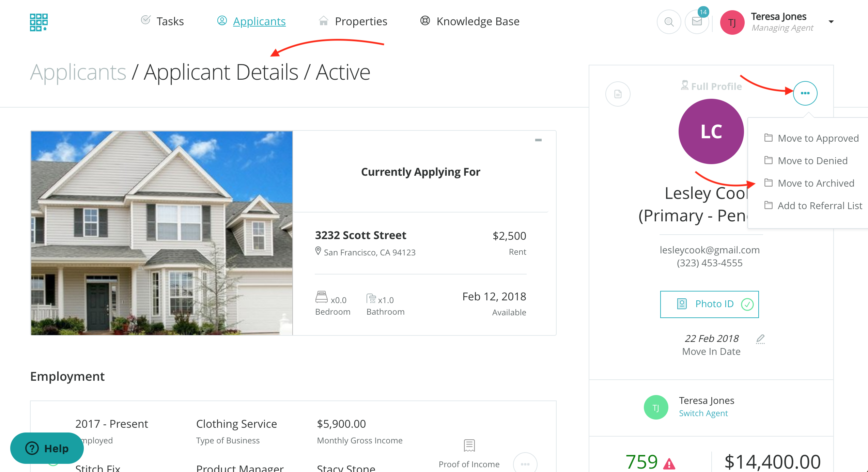
Task: Choose Move to Denied from menu
Action: point(812,161)
